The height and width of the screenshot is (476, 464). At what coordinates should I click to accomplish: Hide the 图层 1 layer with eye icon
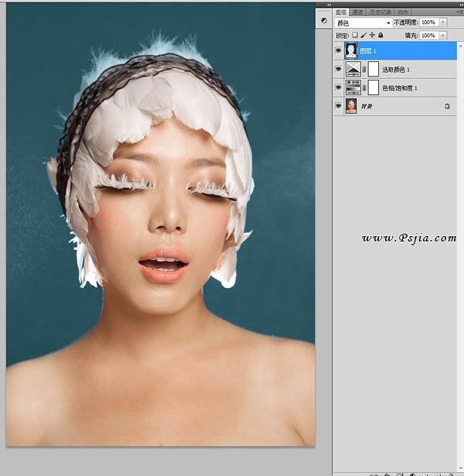339,50
